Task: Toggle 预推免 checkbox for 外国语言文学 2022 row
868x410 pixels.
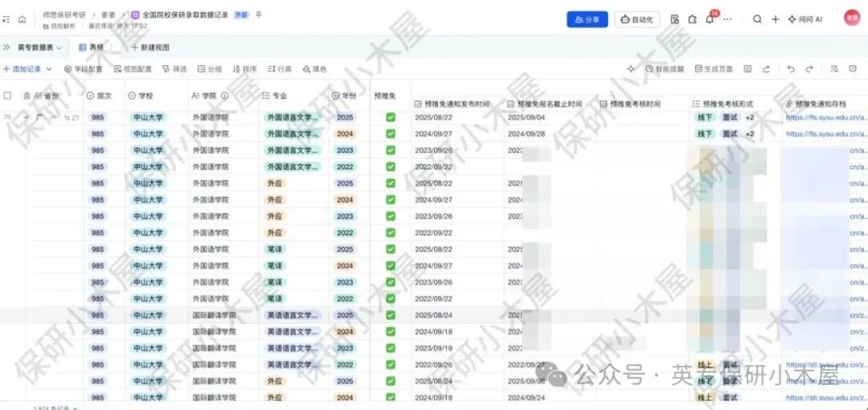Action: coord(391,166)
